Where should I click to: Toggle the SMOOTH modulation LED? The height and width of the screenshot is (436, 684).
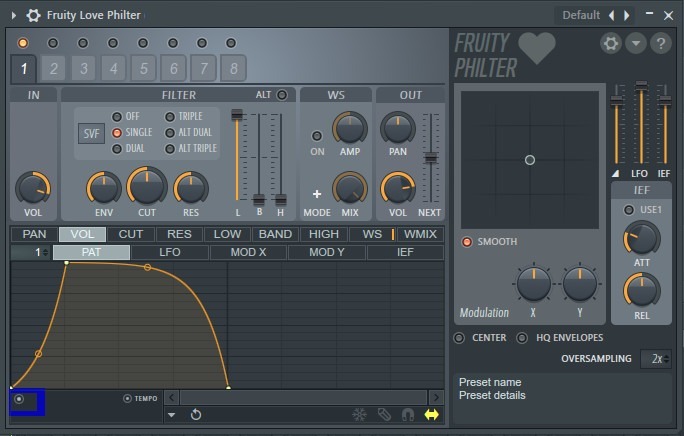pyautogui.click(x=467, y=242)
